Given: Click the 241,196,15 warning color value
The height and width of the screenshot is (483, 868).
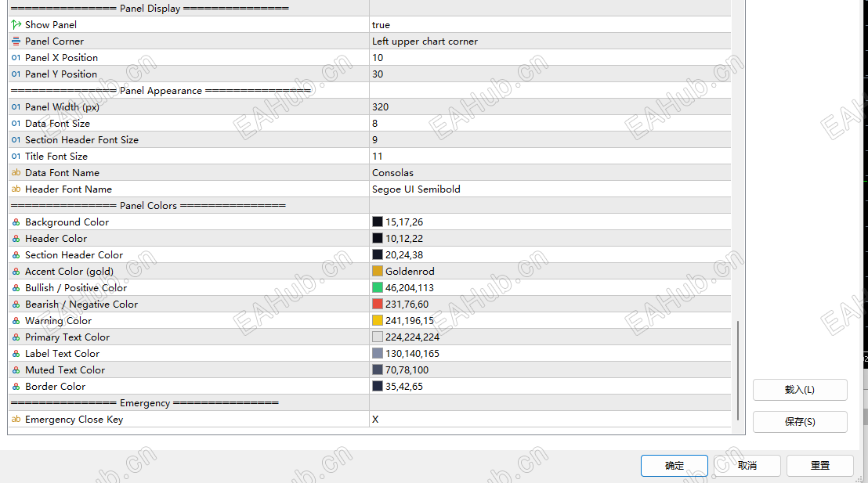Looking at the screenshot, I should (410, 321).
